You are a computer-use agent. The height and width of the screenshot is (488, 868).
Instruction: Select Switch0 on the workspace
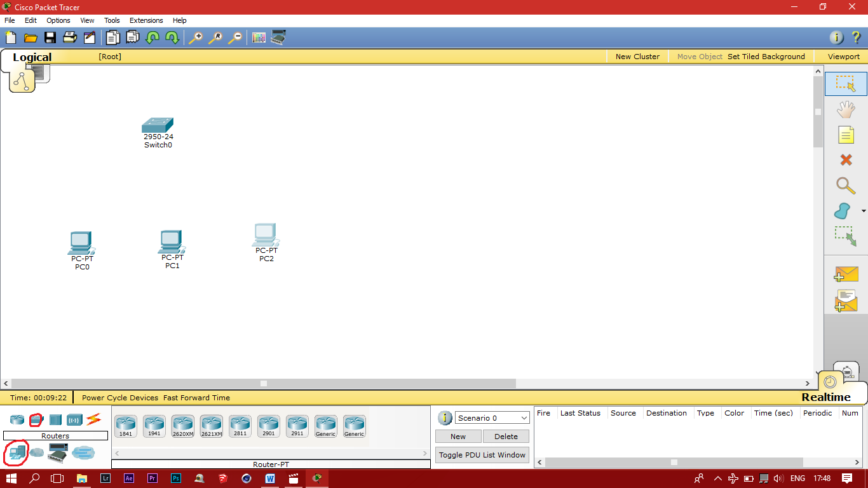point(158,125)
